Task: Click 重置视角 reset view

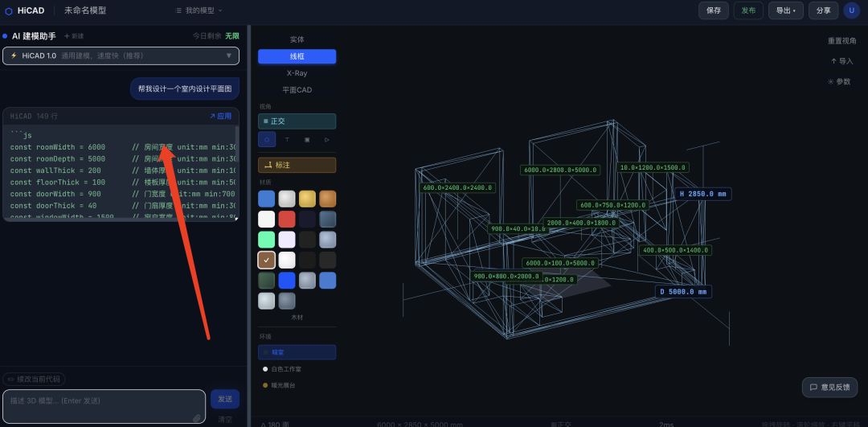Action: 842,41
